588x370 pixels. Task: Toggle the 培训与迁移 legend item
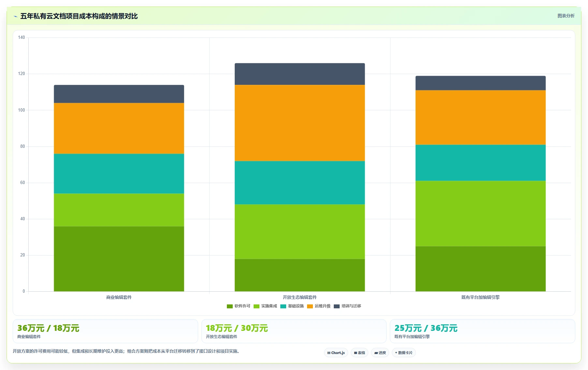[347, 306]
